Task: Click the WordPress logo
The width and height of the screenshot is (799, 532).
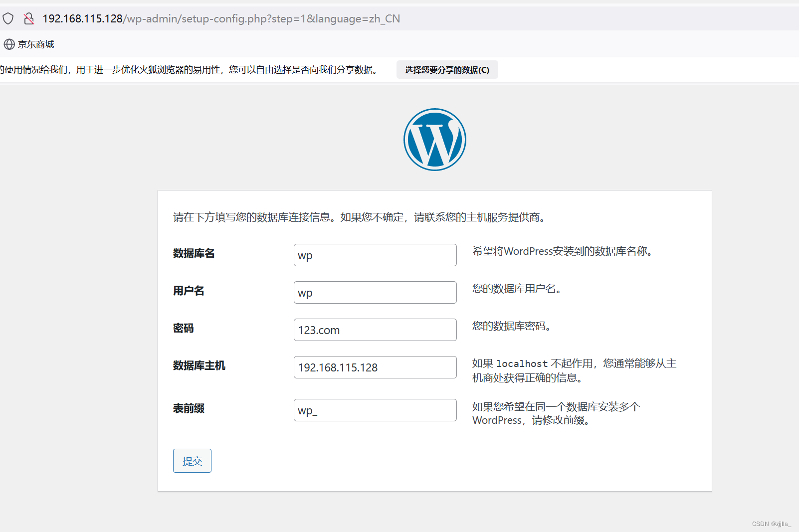Action: click(x=434, y=140)
